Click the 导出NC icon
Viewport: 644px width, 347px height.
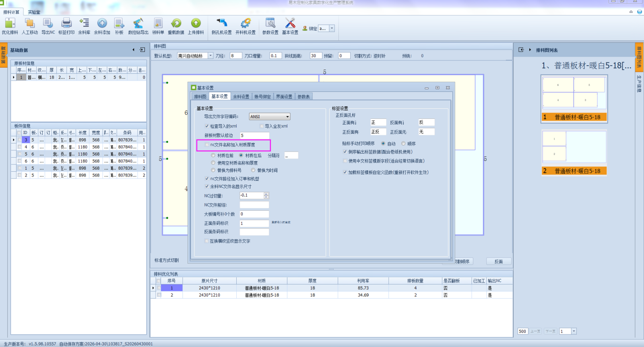click(x=48, y=23)
